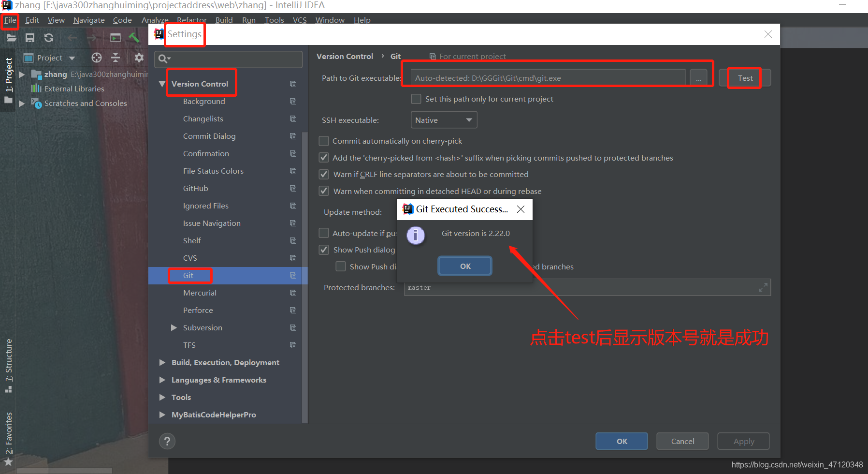
Task: Open the SSH executable 'Native' dropdown
Action: click(x=444, y=120)
